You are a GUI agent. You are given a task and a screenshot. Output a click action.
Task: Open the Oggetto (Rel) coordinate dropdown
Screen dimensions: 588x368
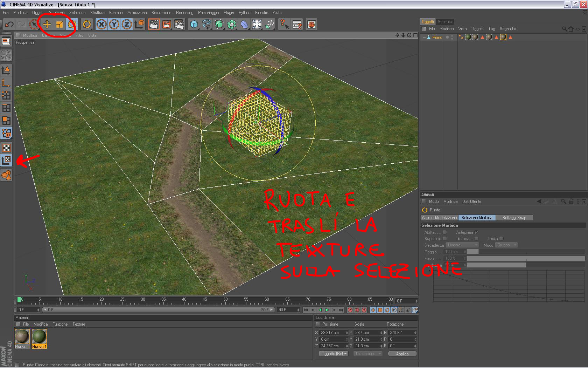pyautogui.click(x=334, y=354)
